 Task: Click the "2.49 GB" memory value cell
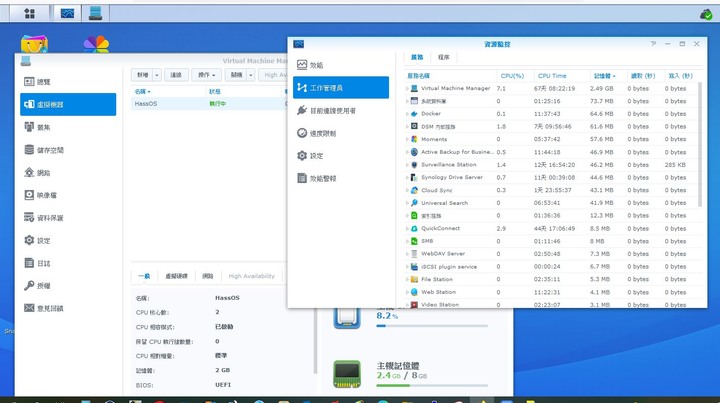[602, 88]
